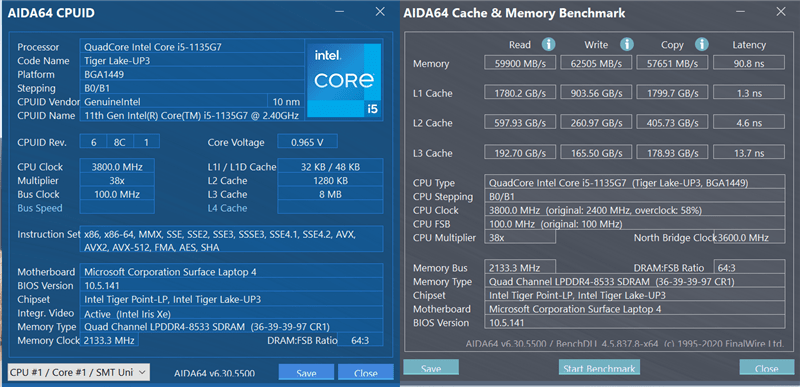Click Close button in benchmark window
Image resolution: width=800 pixels, height=387 pixels.
766,368
